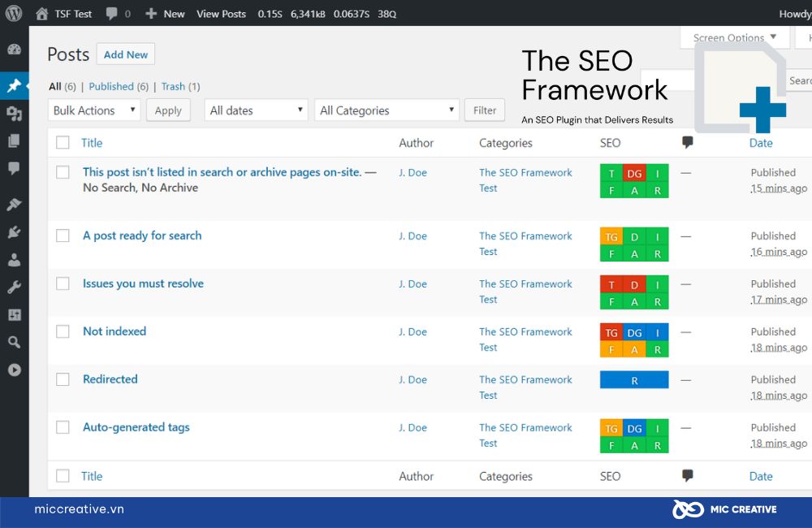The height and width of the screenshot is (528, 812).
Task: Check the A post ready for search row
Action: point(63,236)
